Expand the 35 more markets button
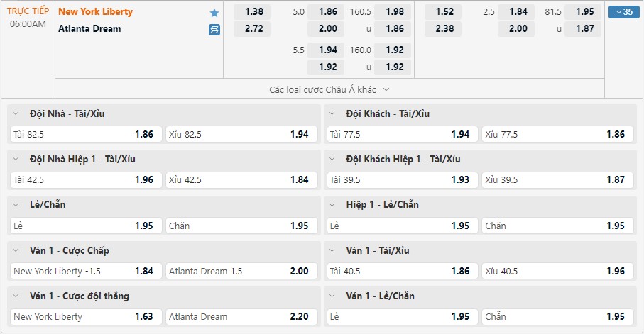 (624, 12)
